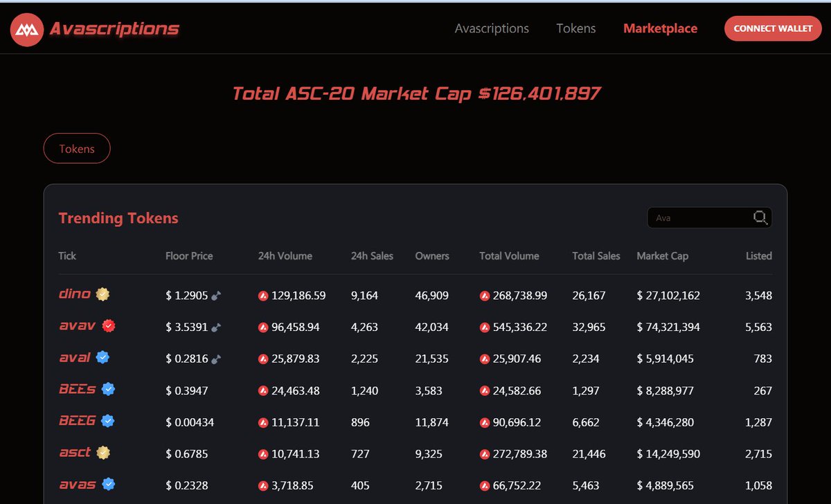The width and height of the screenshot is (831, 504).
Task: Click AVAX icon in asct 24h volume
Action: 263,455
